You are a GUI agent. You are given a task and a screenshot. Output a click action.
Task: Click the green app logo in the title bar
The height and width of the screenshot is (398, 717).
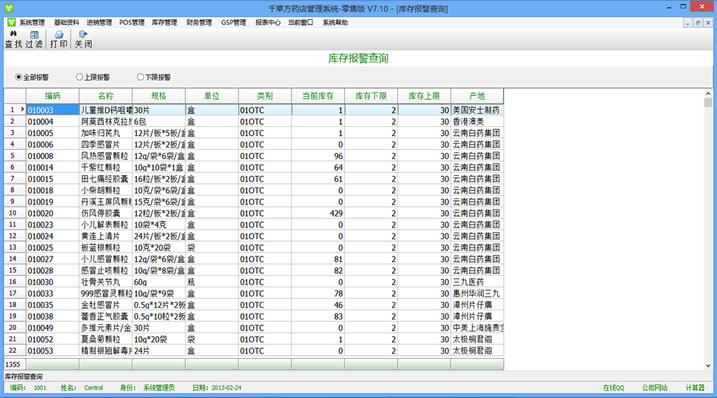coord(9,8)
